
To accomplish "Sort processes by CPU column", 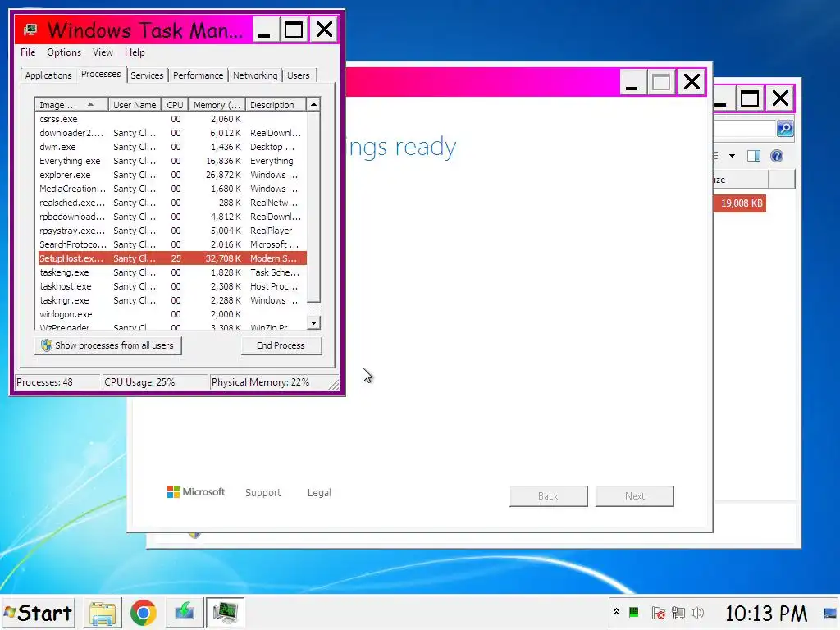I will (x=175, y=104).
